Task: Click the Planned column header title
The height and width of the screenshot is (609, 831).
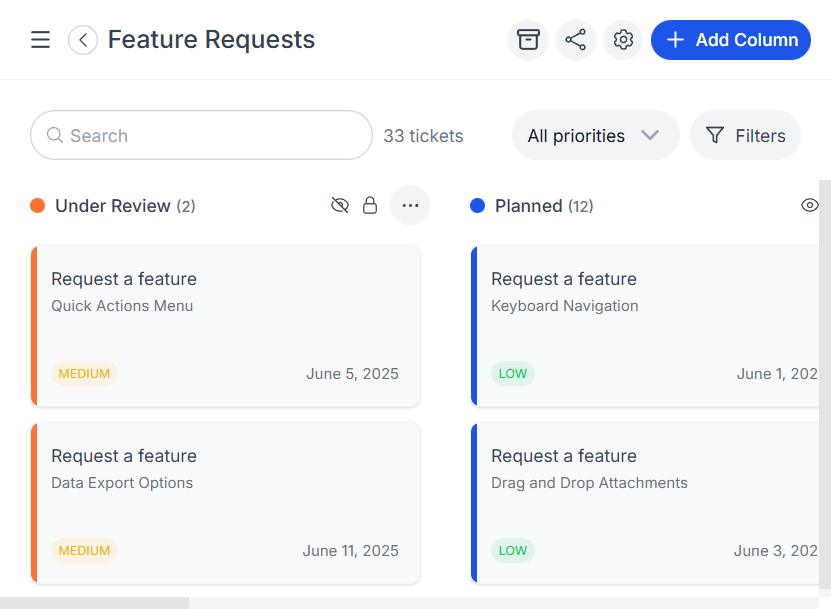Action: (528, 206)
